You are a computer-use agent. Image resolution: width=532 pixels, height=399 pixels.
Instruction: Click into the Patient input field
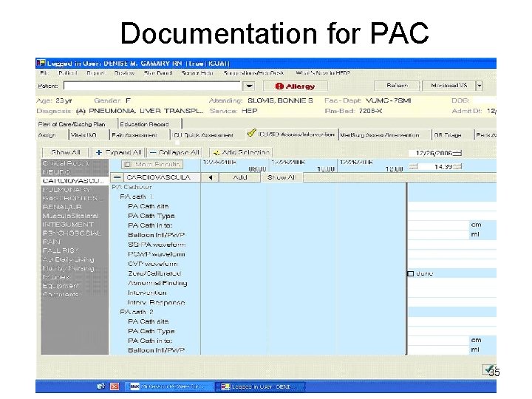(151, 86)
